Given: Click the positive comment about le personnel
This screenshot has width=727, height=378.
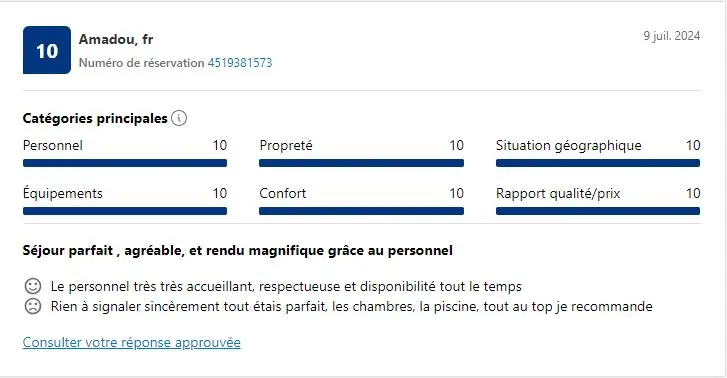Looking at the screenshot, I should 286,286.
